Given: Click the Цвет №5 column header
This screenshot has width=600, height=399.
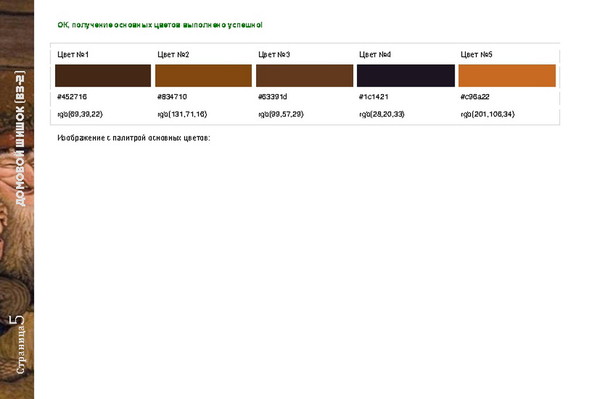Looking at the screenshot, I should (x=476, y=54).
